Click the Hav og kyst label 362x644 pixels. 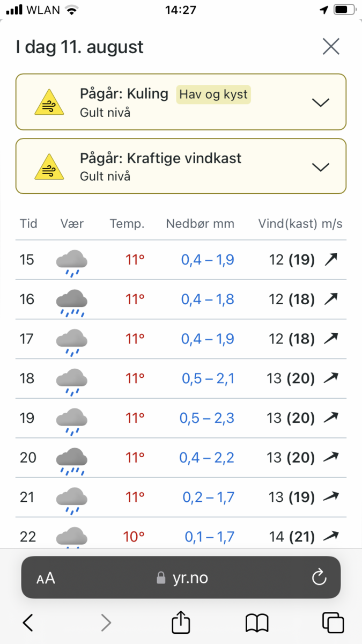pos(213,94)
